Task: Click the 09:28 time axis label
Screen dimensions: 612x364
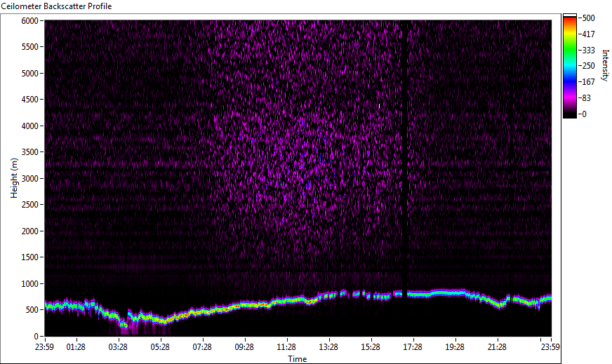Action: pyautogui.click(x=244, y=347)
